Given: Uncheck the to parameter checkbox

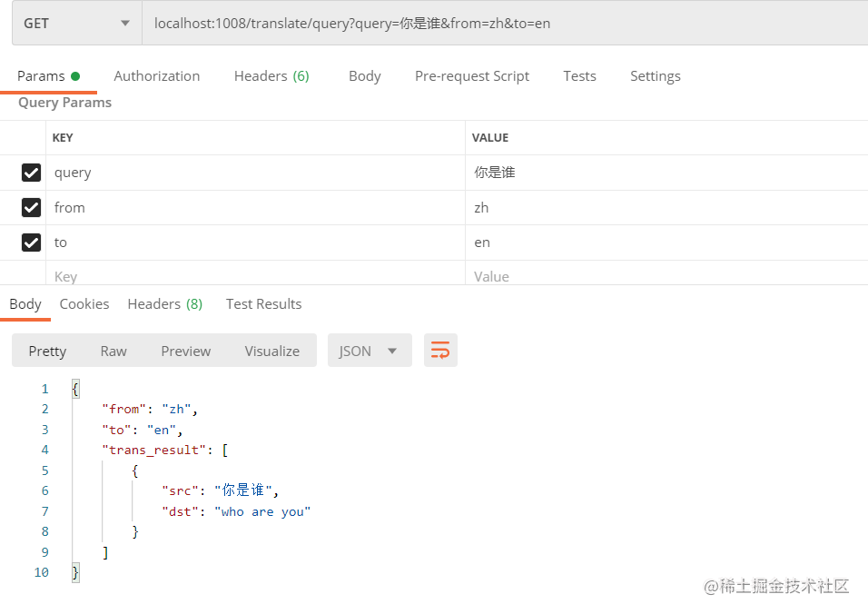Looking at the screenshot, I should coord(31,243).
